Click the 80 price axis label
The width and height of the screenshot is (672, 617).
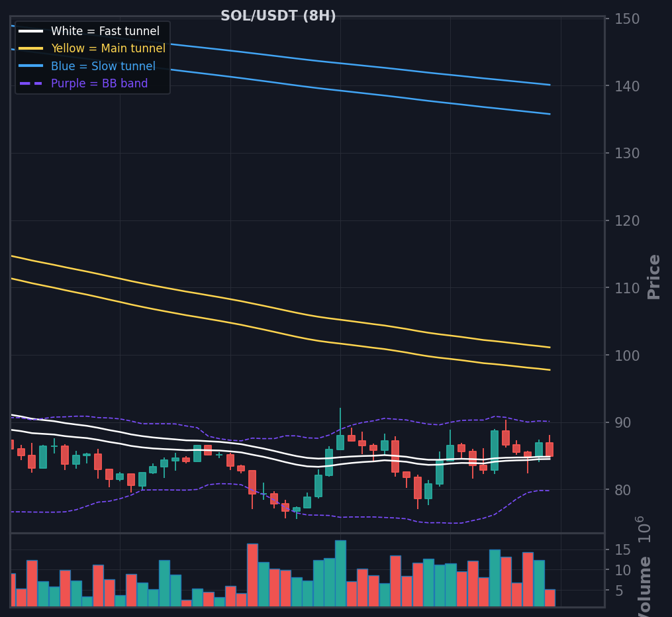[623, 490]
